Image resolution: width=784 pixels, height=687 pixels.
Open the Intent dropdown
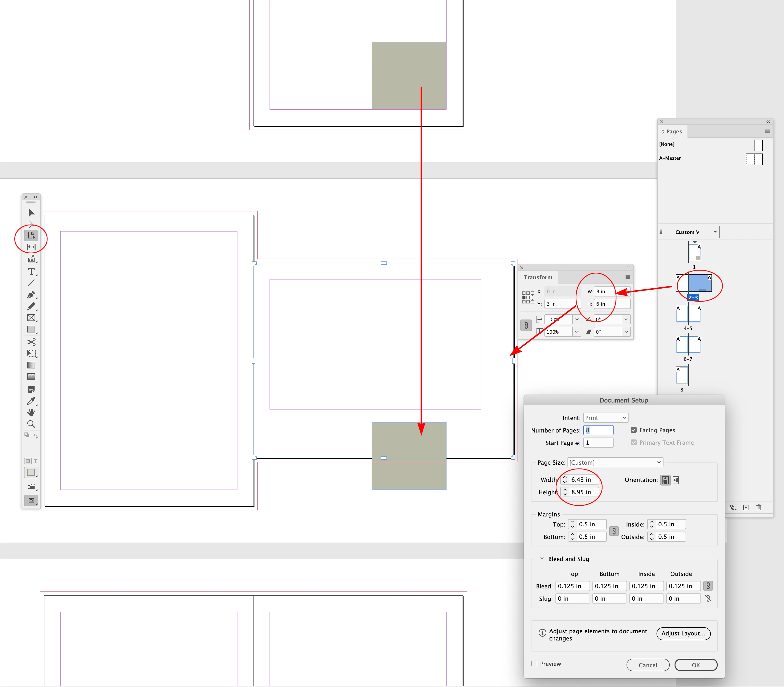tap(606, 418)
